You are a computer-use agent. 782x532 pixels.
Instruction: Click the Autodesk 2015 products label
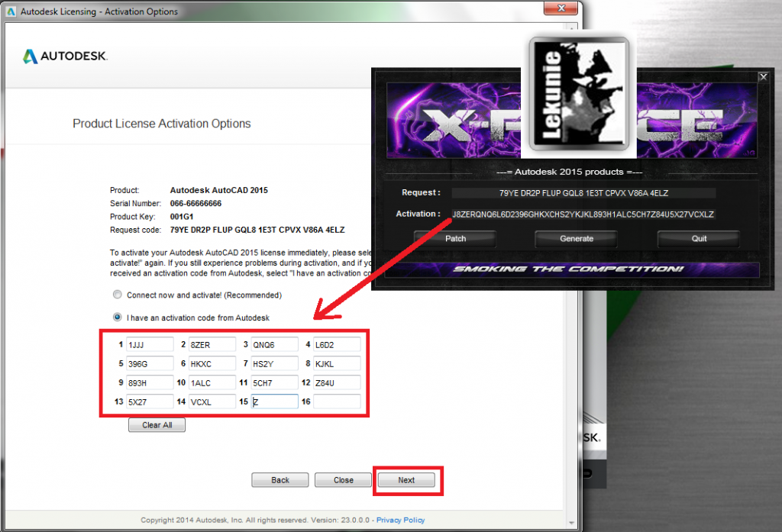tap(569, 172)
